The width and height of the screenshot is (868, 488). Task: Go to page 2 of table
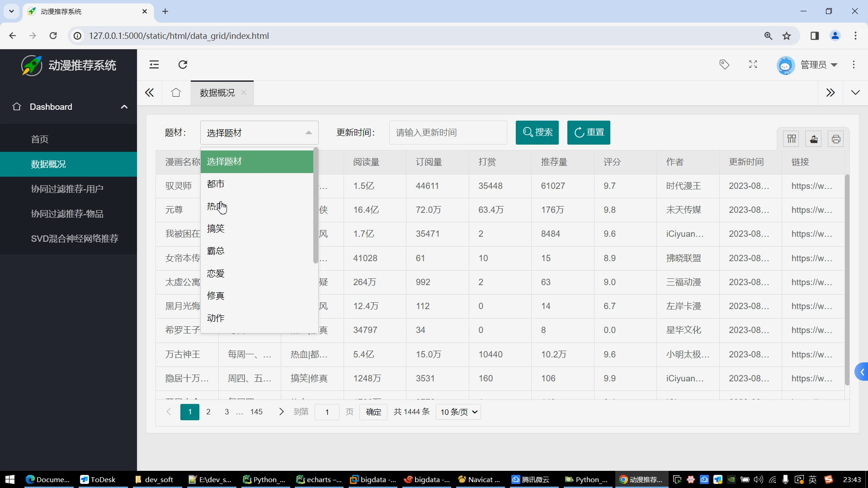click(x=208, y=412)
